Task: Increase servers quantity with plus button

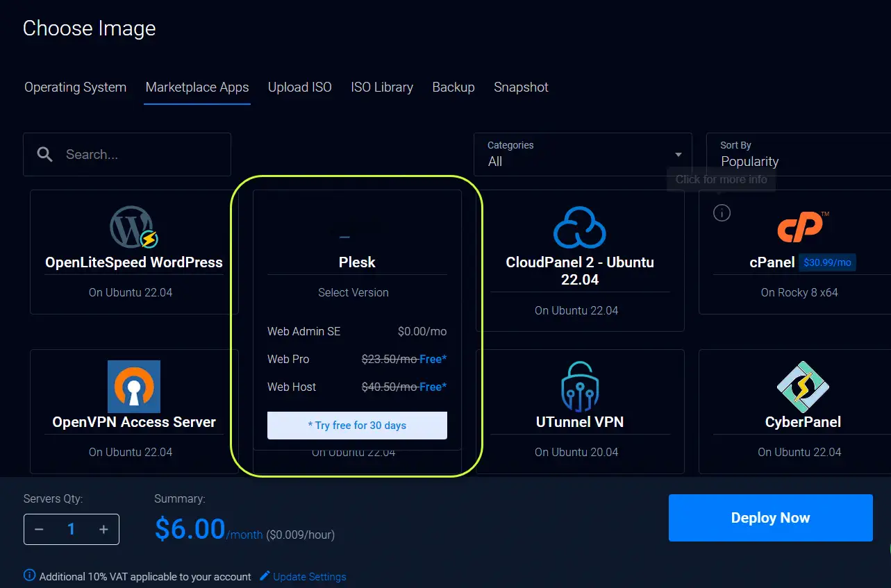Action: [x=103, y=530]
